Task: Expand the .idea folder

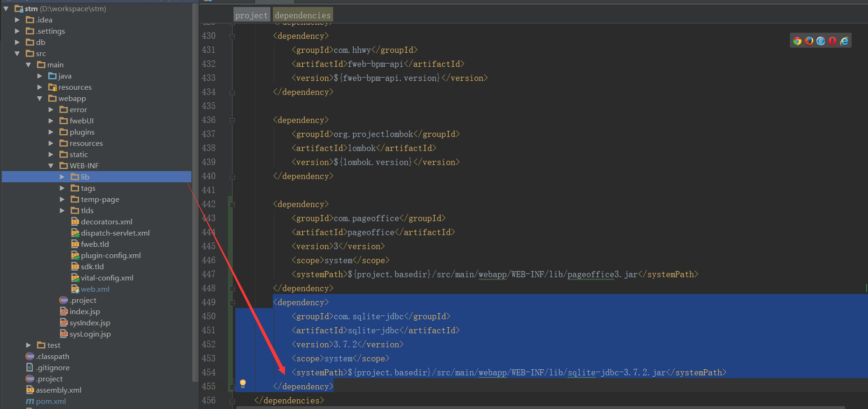Action: tap(17, 20)
